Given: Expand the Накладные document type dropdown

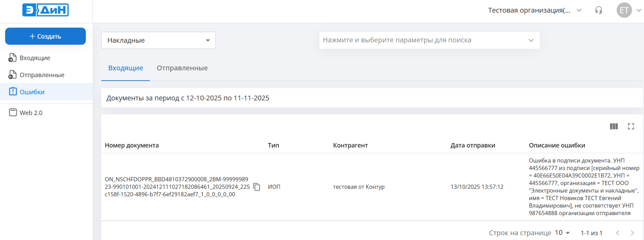Looking at the screenshot, I should pyautogui.click(x=158, y=40).
